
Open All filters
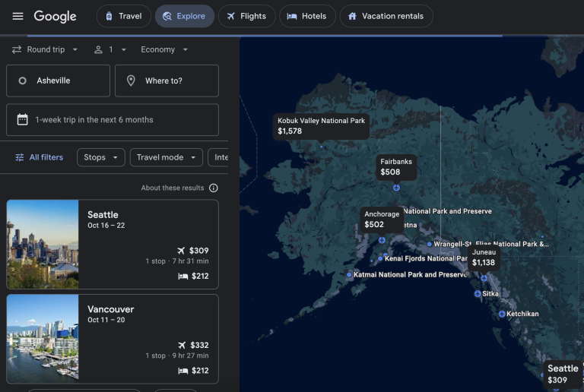click(x=39, y=157)
